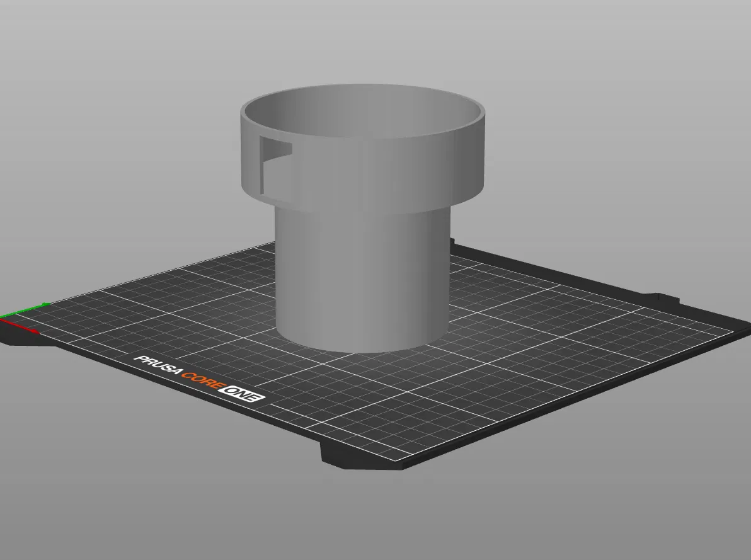Click the PRUSA CORE ONE bed label
The height and width of the screenshot is (560, 751).
[199, 378]
